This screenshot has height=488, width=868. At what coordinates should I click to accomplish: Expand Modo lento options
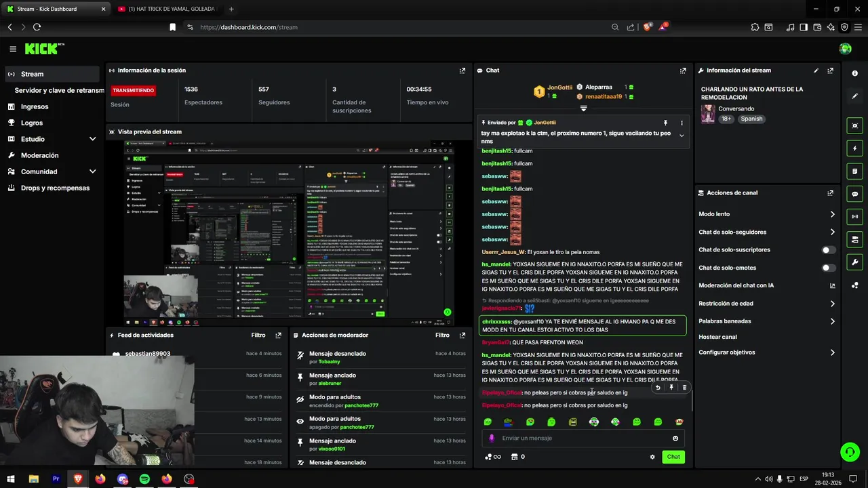832,214
